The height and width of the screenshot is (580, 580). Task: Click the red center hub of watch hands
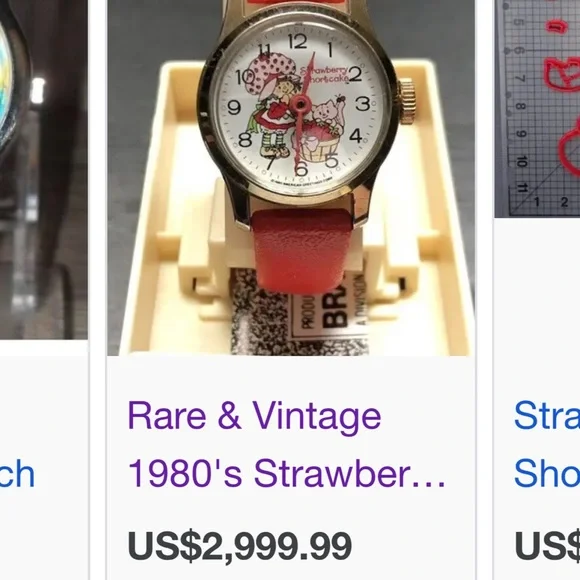[300, 103]
